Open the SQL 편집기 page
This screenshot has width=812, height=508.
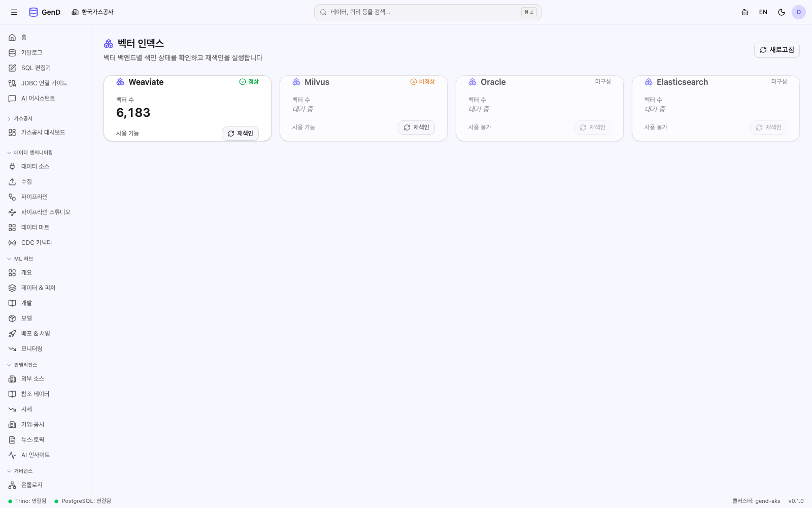(46, 68)
